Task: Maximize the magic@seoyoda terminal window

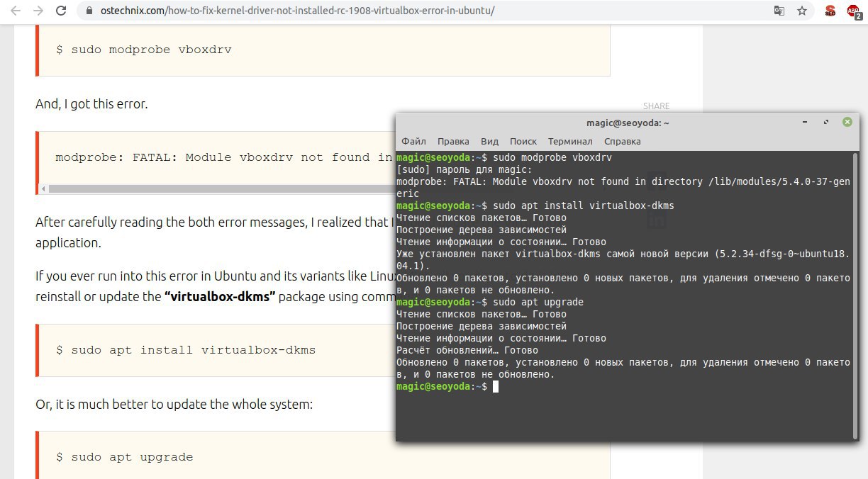Action: tap(826, 123)
